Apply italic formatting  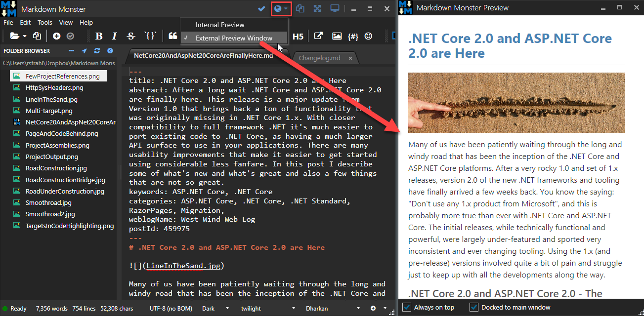[115, 36]
